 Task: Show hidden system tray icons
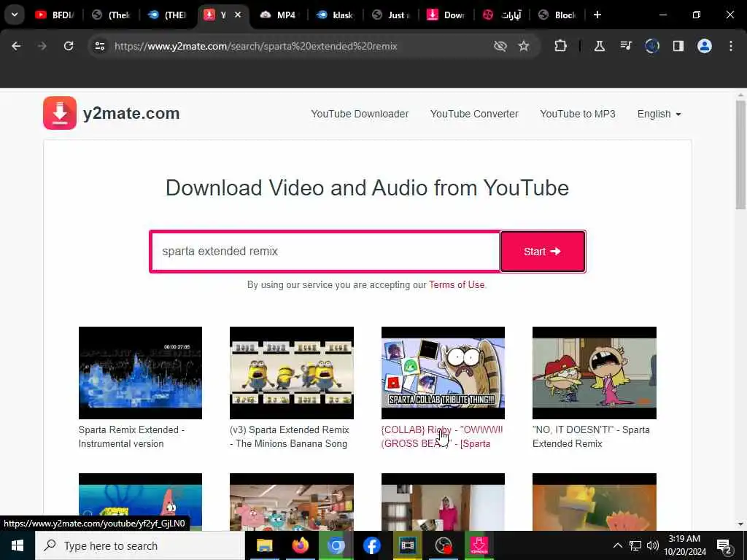[617, 545]
